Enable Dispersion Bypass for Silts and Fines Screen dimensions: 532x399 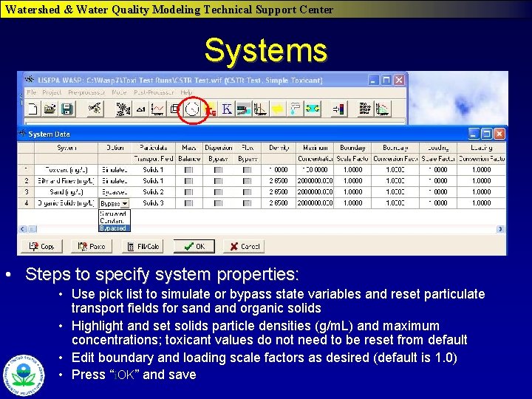[218, 181]
